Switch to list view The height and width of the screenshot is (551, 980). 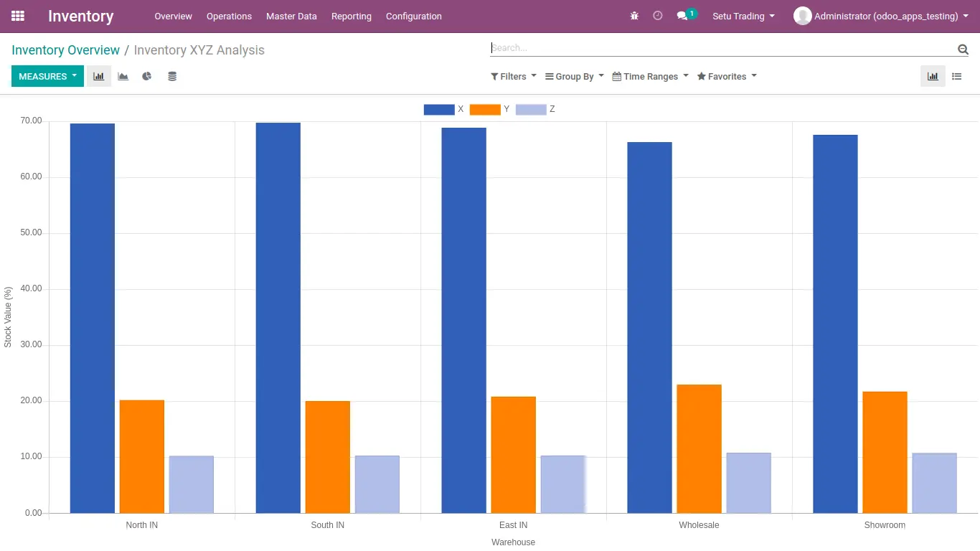pyautogui.click(x=957, y=76)
